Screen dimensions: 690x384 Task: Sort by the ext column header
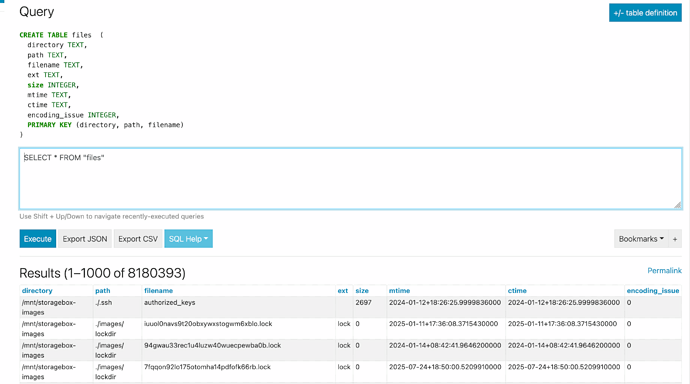tap(343, 290)
